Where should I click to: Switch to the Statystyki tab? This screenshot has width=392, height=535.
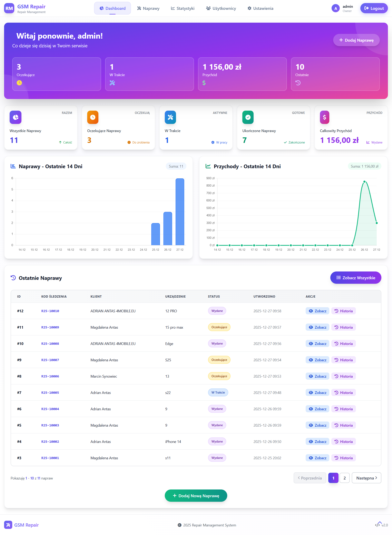pyautogui.click(x=183, y=8)
